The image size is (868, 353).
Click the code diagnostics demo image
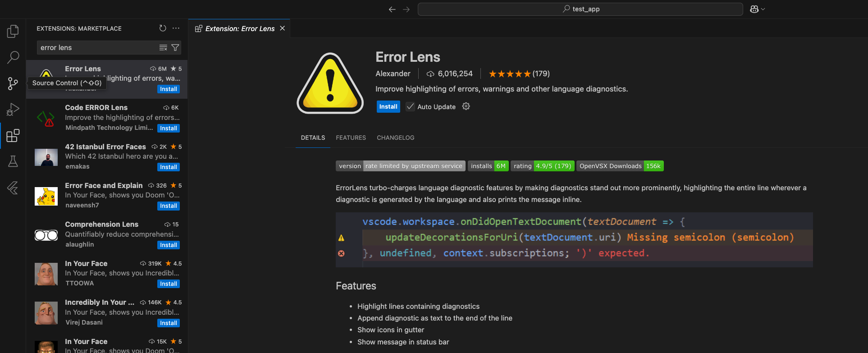coord(574,240)
